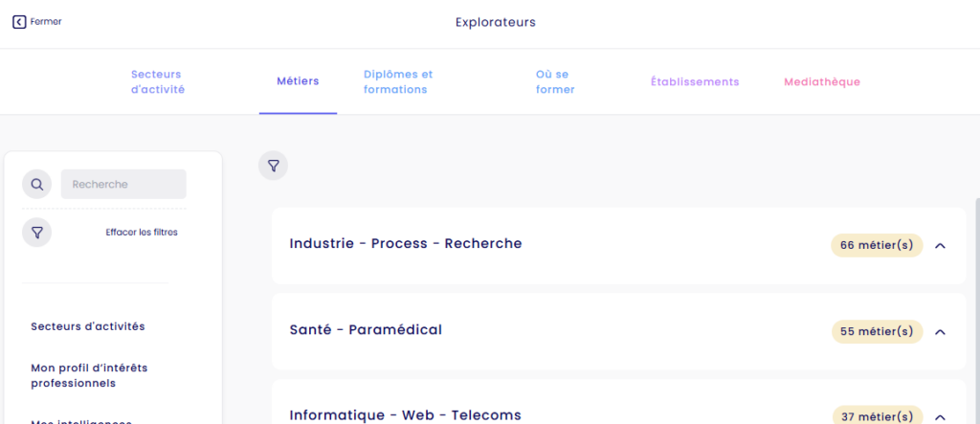Collapse the Industrie - Process - Recherche chevron
Screen dimensions: 980x424
coord(940,246)
